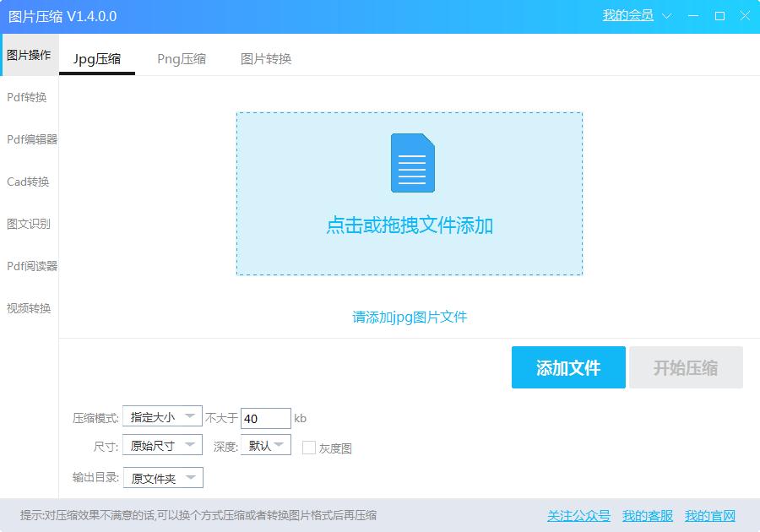
Task: Switch to the Png压缩 tab
Action: coord(182,59)
